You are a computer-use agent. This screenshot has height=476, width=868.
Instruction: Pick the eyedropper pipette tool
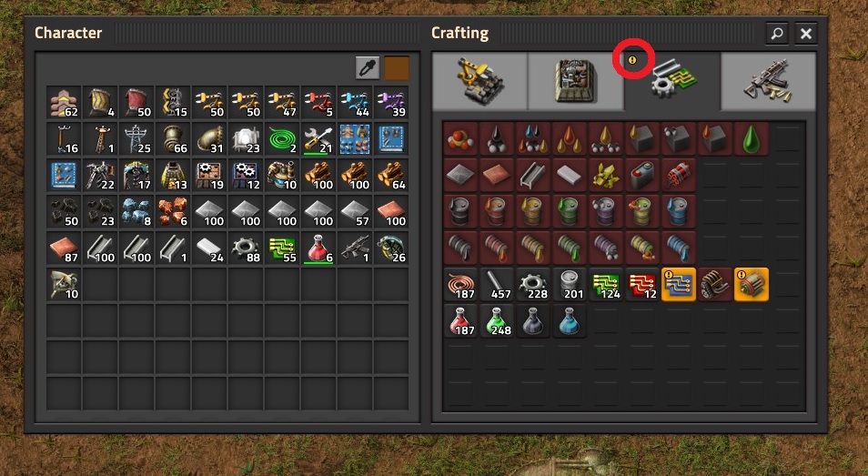(x=367, y=68)
